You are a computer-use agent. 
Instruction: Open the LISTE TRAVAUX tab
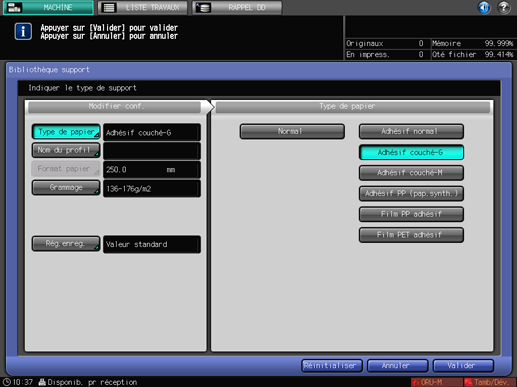point(143,7)
